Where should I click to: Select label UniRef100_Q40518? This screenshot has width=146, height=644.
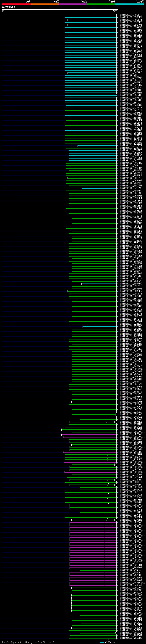point(131,65)
